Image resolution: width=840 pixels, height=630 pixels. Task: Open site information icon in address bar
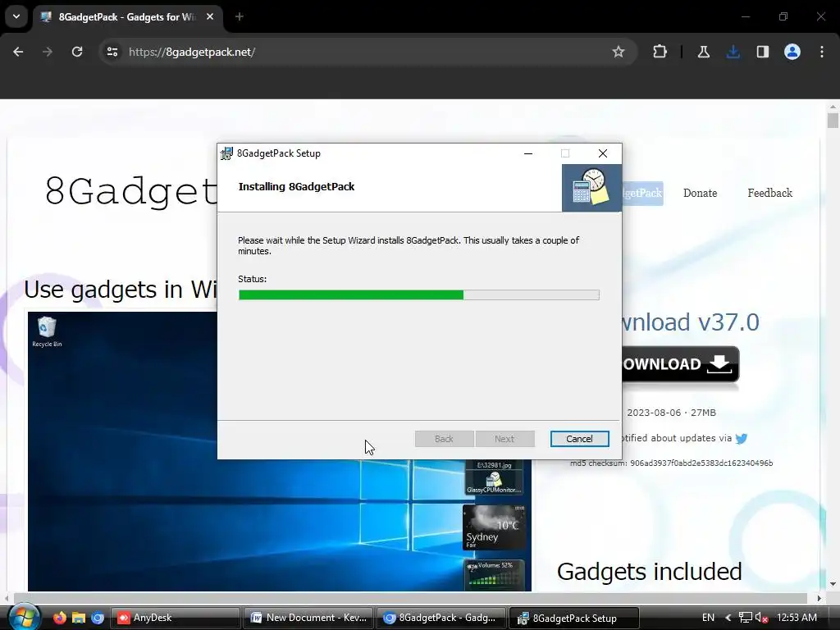tap(112, 52)
